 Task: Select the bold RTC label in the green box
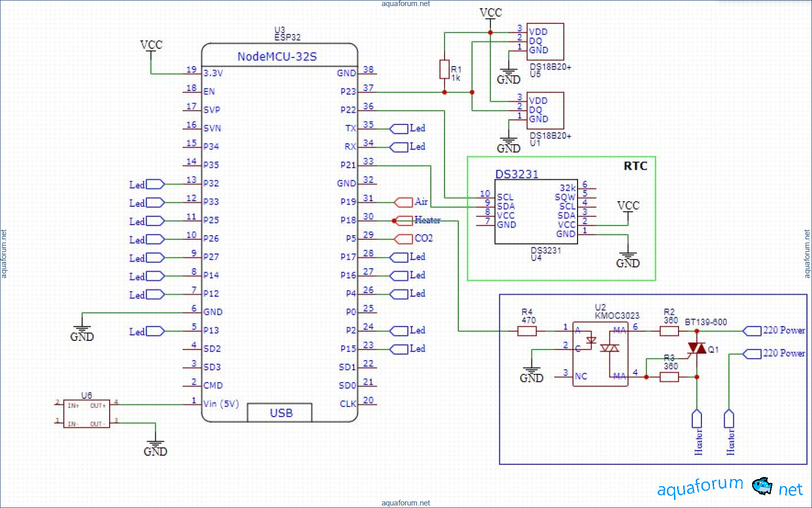coord(635,166)
